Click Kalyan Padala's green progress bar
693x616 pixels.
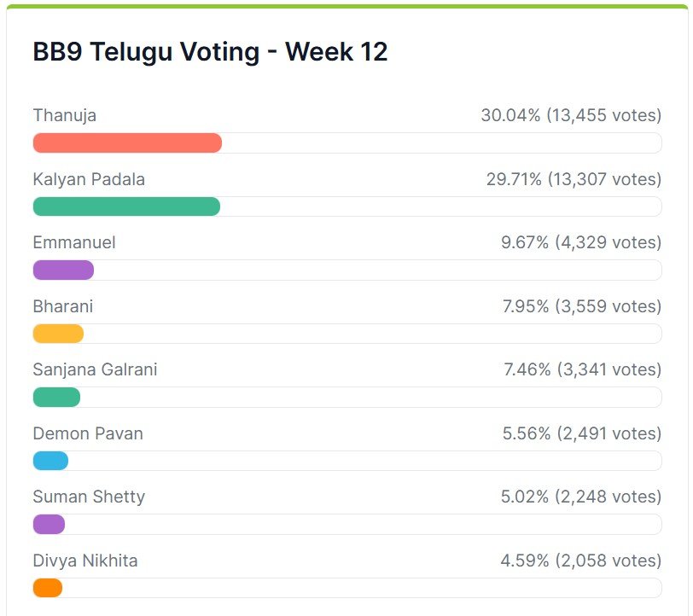(x=126, y=206)
